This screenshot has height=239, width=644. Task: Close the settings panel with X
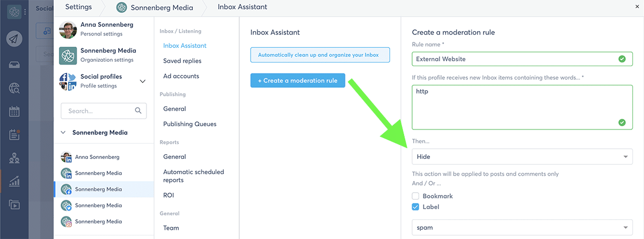tap(636, 7)
